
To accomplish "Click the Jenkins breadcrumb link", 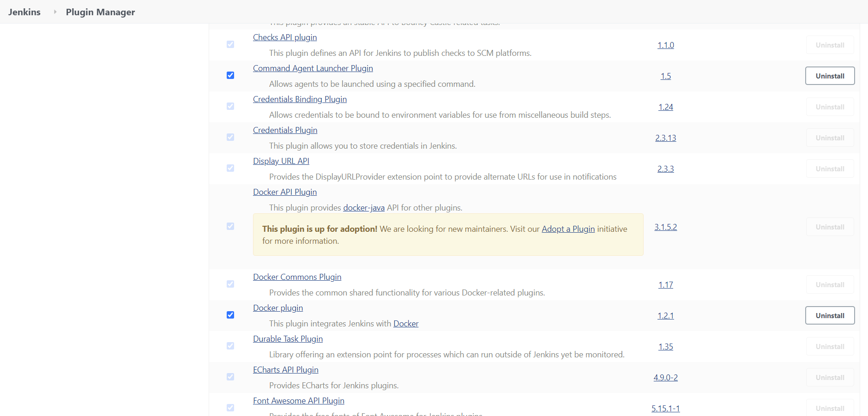I will point(24,12).
